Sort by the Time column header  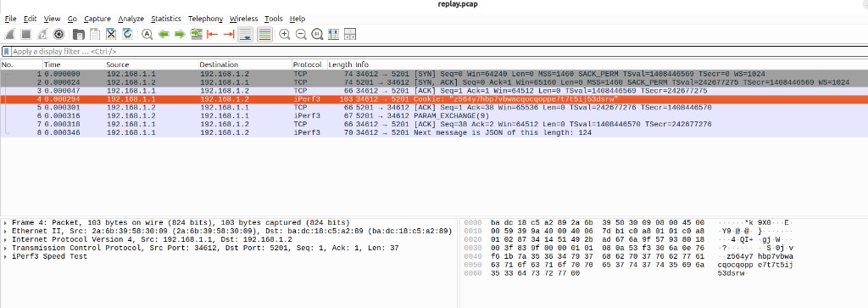pos(74,64)
